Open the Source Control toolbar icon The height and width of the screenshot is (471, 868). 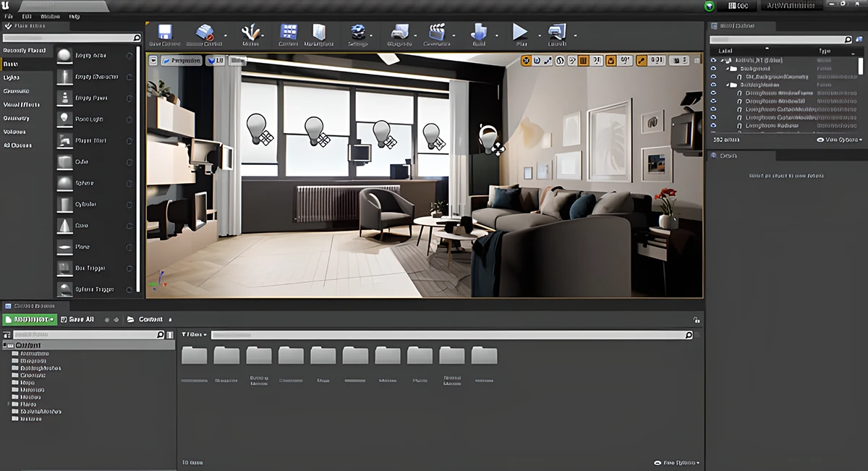click(x=205, y=34)
